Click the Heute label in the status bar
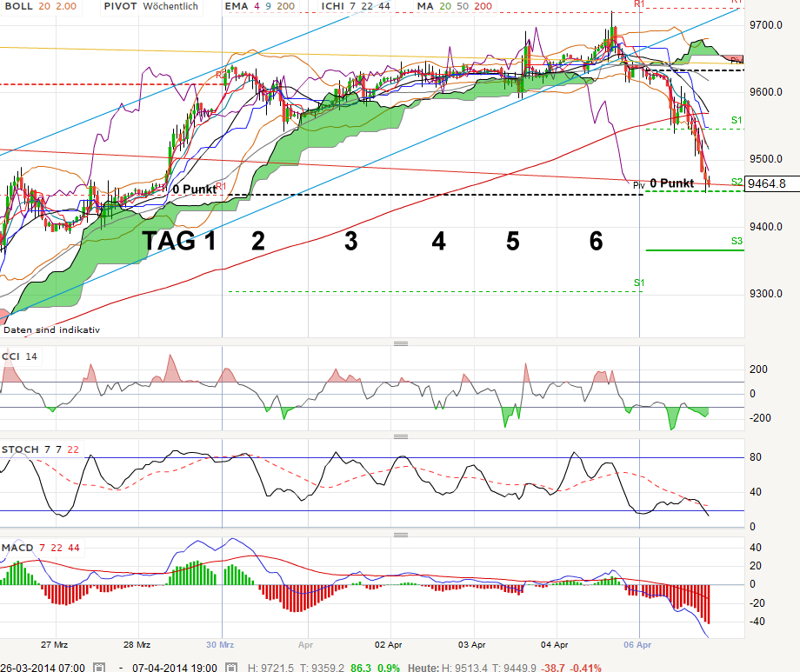Screen dimensions: 800x672 tap(423, 668)
